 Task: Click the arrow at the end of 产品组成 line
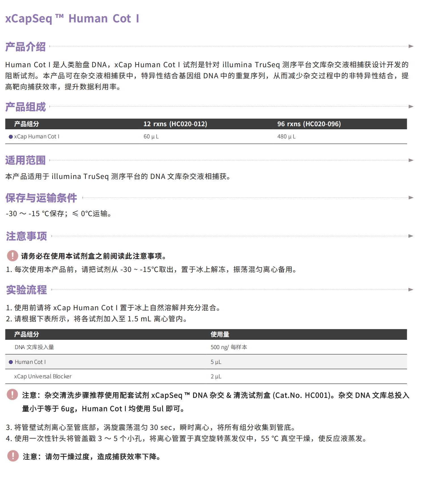411,107
